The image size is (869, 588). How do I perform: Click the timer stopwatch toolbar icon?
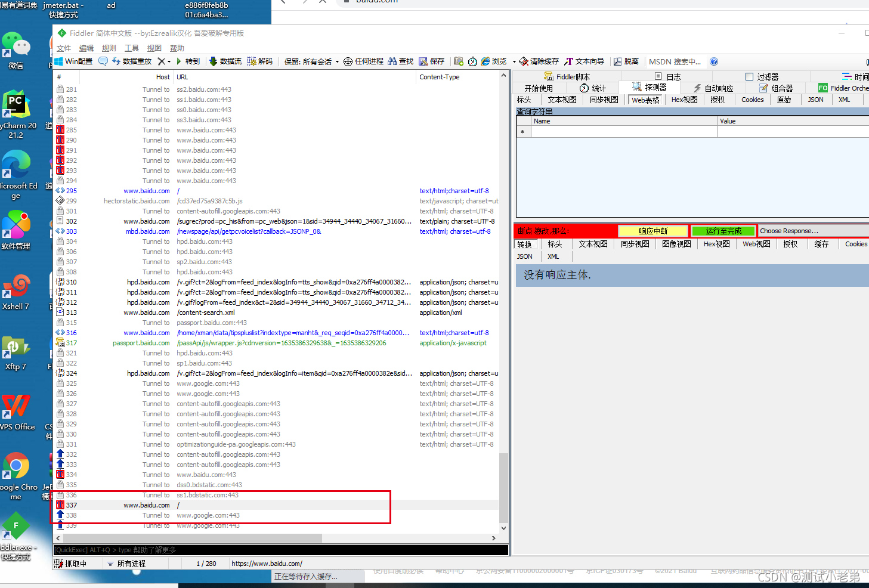coord(472,61)
